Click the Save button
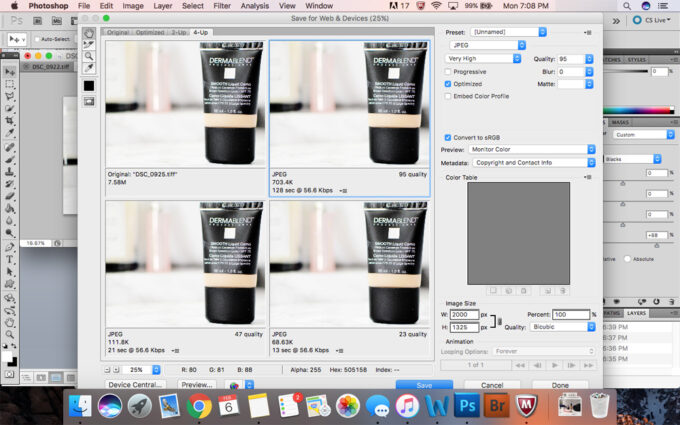Image resolution: width=680 pixels, height=425 pixels. click(x=424, y=385)
